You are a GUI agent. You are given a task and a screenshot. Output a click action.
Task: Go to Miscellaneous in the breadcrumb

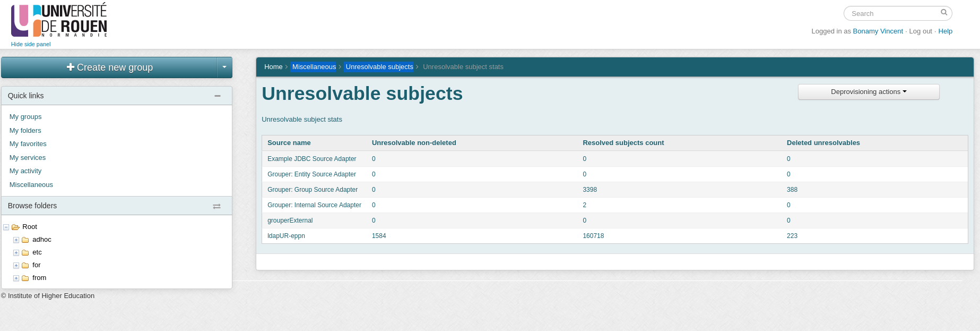[x=314, y=67]
